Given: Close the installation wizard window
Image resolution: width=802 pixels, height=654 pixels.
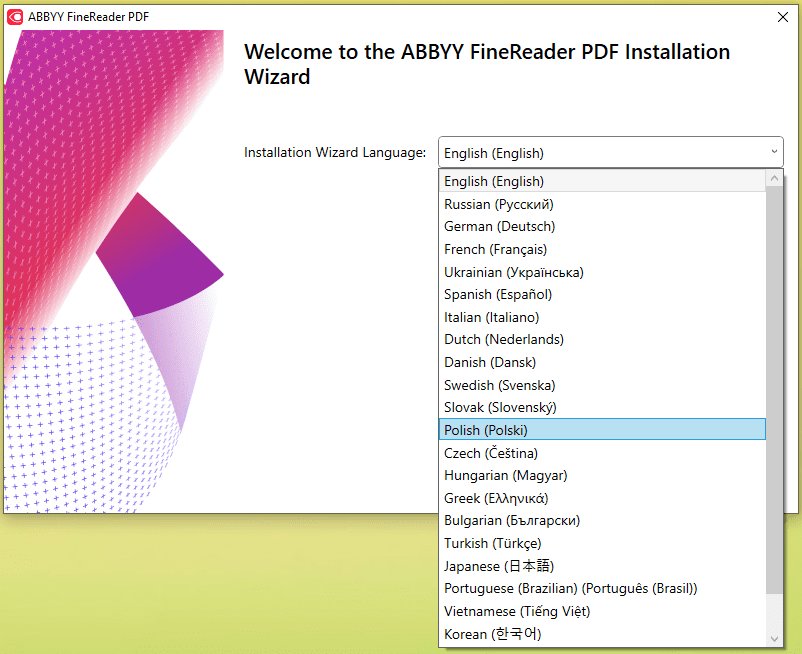Looking at the screenshot, I should (783, 17).
